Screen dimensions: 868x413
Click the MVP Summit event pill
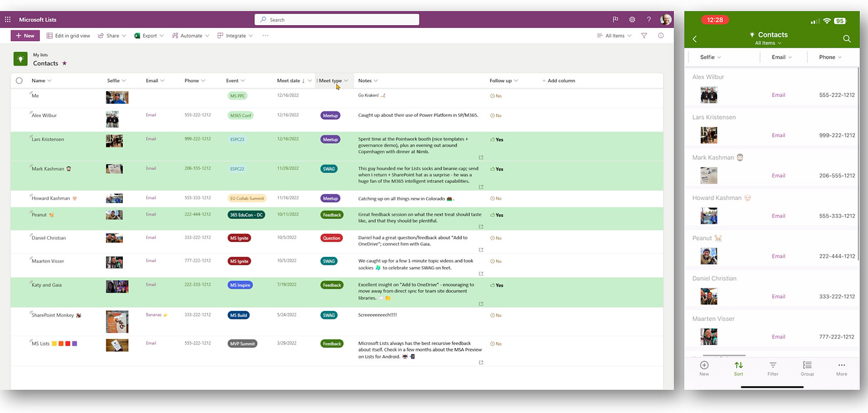tap(242, 344)
